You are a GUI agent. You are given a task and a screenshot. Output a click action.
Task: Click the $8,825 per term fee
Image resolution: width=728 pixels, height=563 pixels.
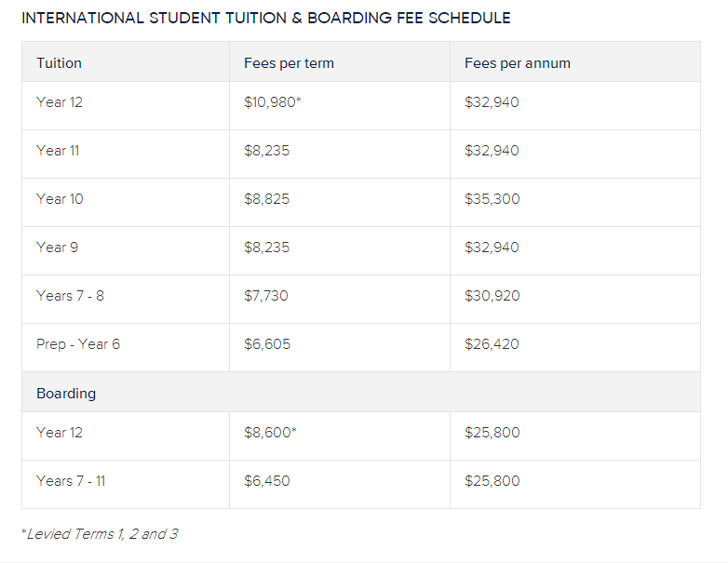click(x=266, y=199)
